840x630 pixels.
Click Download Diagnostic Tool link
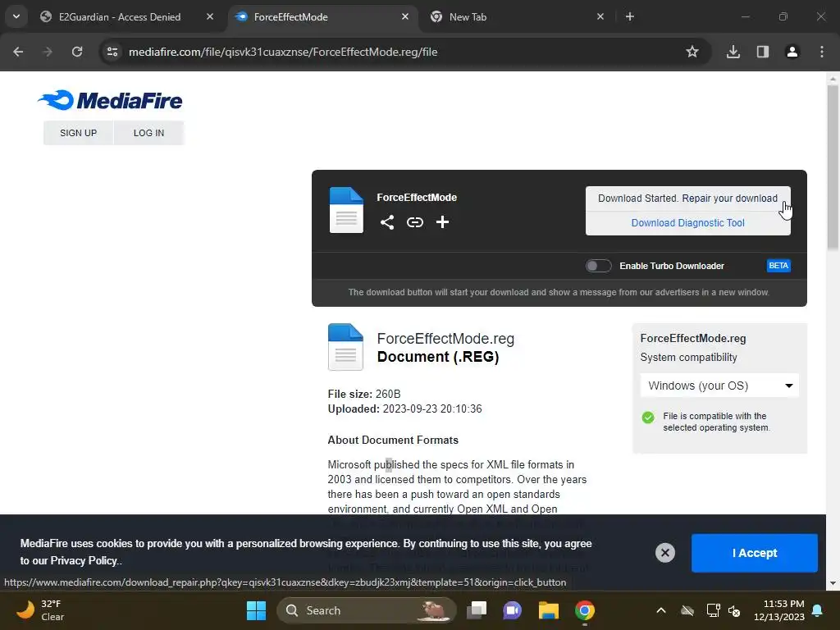pyautogui.click(x=688, y=223)
